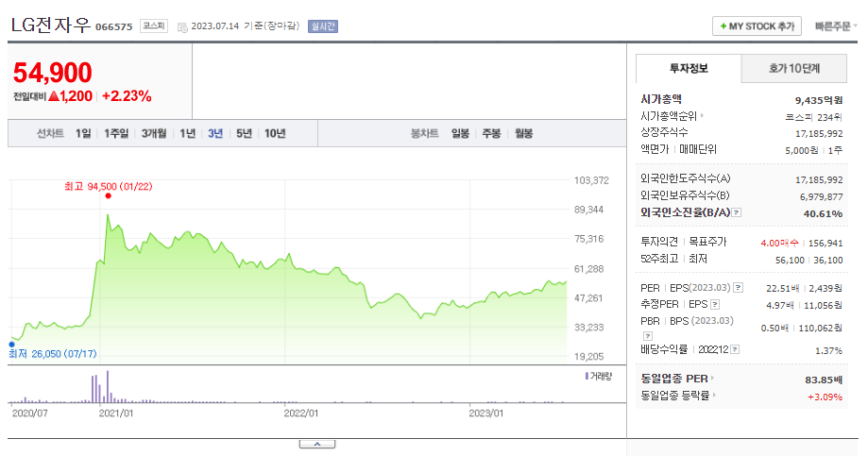Click the change percentage +2.23%

[x=127, y=96]
